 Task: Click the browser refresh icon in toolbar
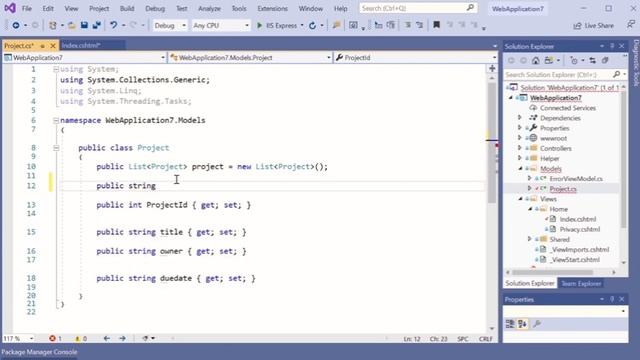[312, 25]
